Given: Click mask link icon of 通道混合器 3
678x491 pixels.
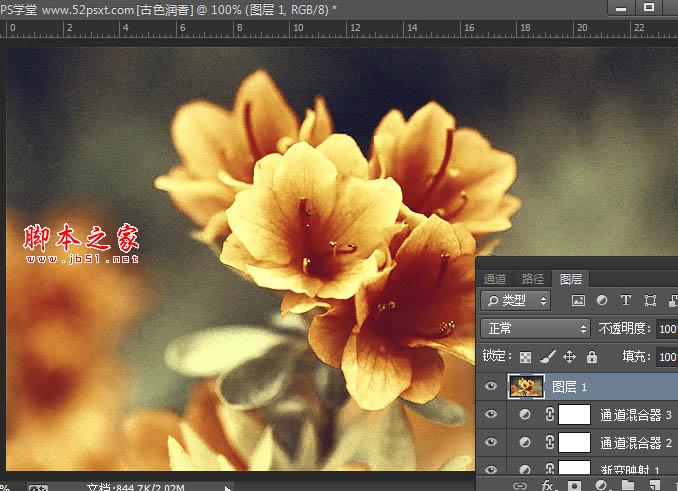Looking at the screenshot, I should pyautogui.click(x=550, y=414).
